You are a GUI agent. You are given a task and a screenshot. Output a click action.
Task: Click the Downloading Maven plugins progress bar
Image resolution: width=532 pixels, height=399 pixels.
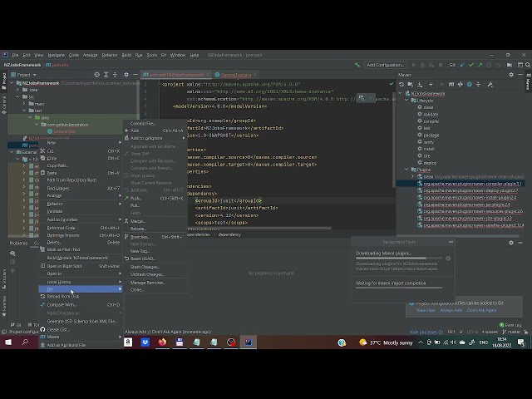pyautogui.click(x=399, y=259)
